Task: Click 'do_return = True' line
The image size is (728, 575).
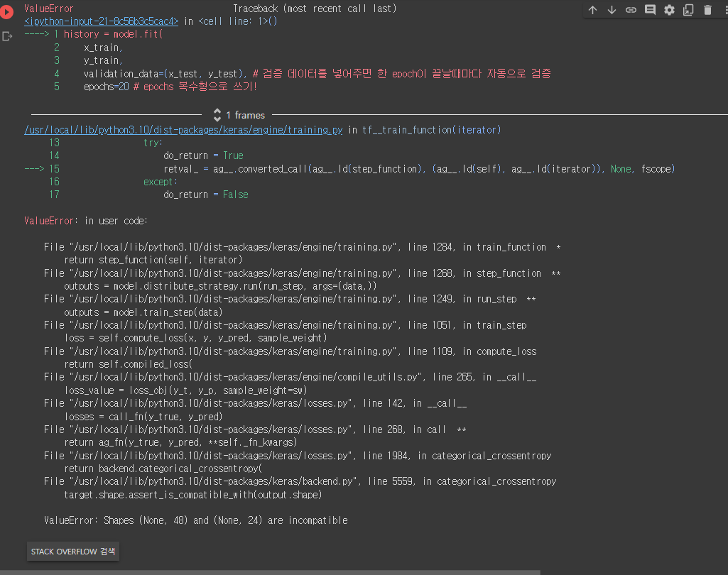Action: 203,155
